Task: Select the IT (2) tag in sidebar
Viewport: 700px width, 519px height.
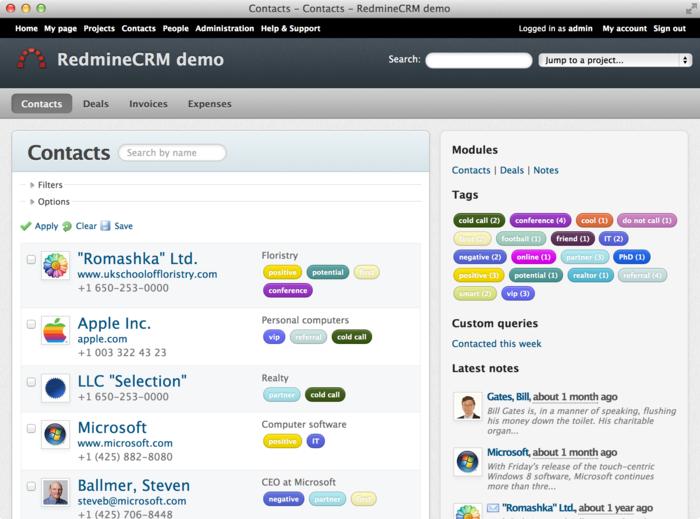Action: [613, 239]
